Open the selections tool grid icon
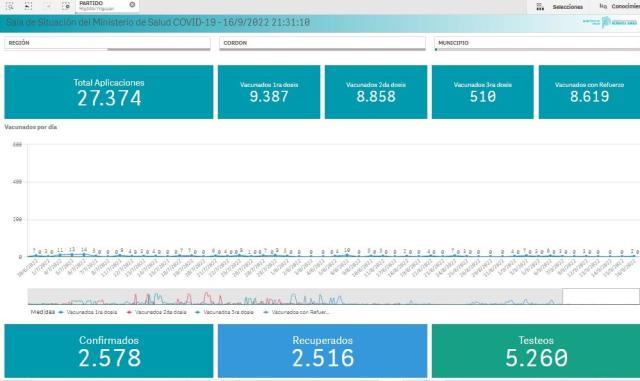This screenshot has width=640, height=381. tap(540, 7)
